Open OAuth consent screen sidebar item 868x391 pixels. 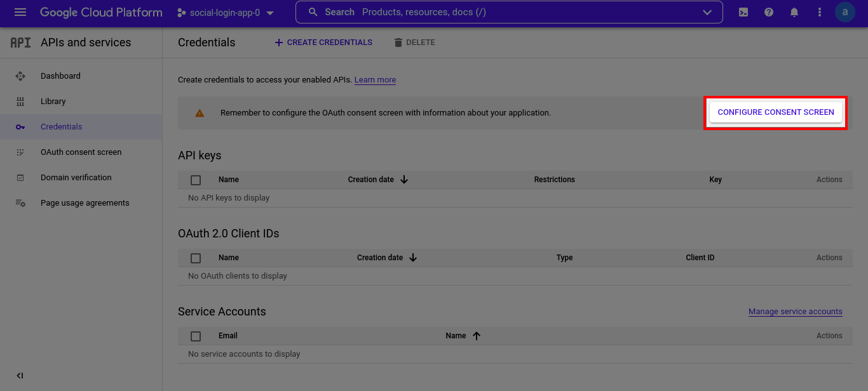click(x=81, y=152)
